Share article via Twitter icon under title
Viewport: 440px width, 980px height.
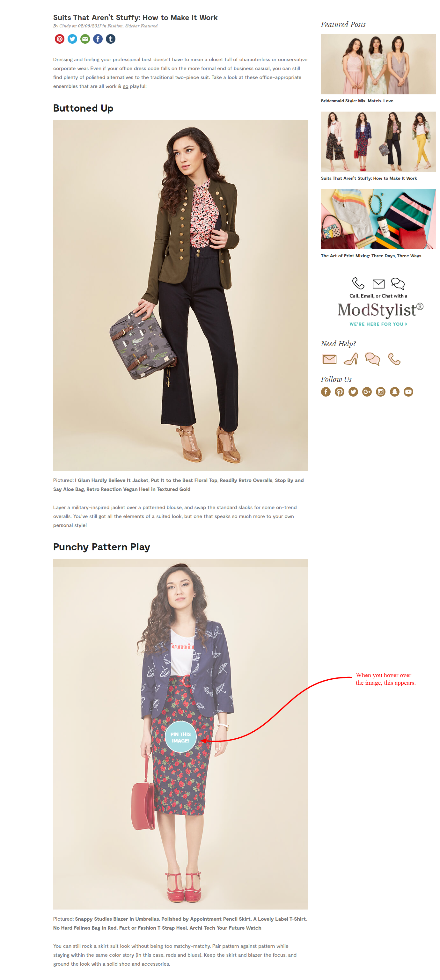72,39
